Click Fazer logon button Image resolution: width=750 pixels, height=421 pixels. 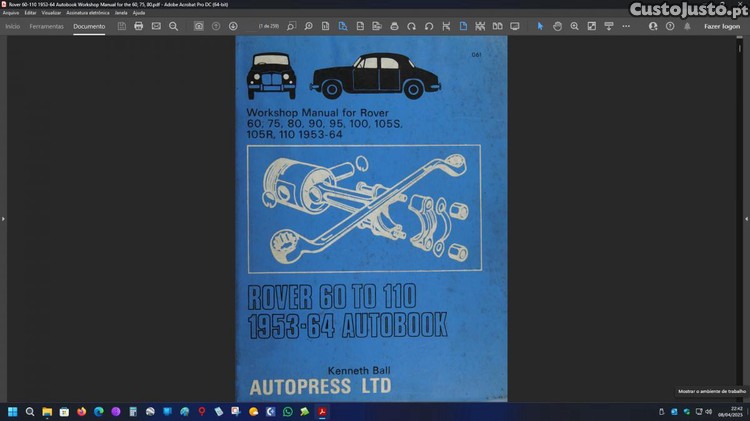click(722, 26)
